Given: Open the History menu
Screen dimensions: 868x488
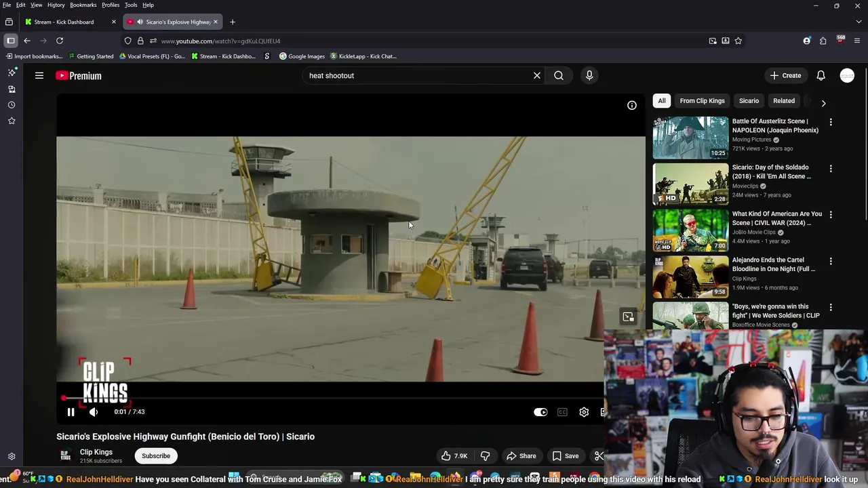Looking at the screenshot, I should tap(56, 5).
